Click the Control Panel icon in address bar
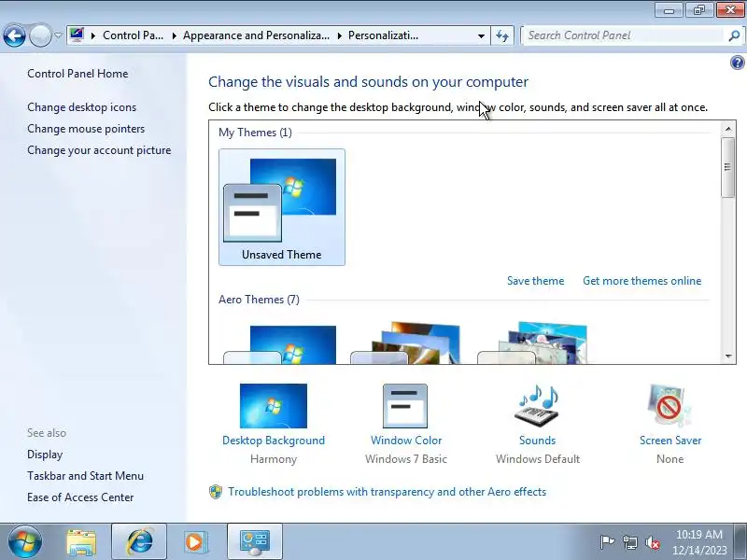 [77, 35]
